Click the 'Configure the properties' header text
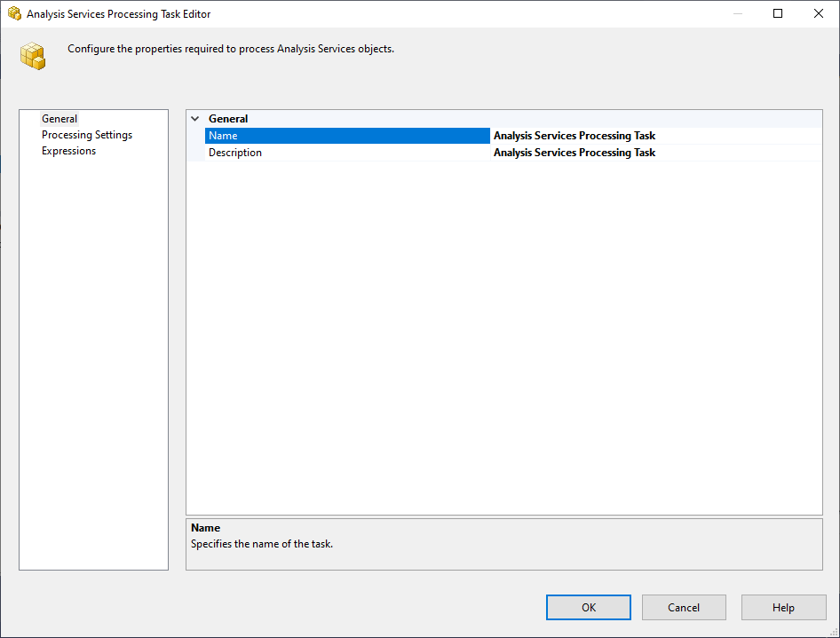840x638 pixels. [231, 49]
